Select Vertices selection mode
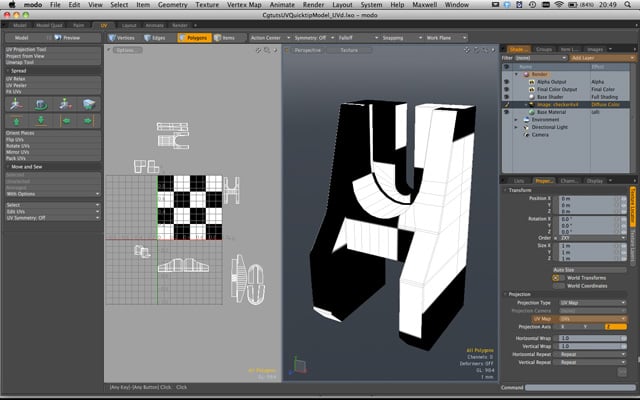The height and width of the screenshot is (400, 640). click(121, 37)
